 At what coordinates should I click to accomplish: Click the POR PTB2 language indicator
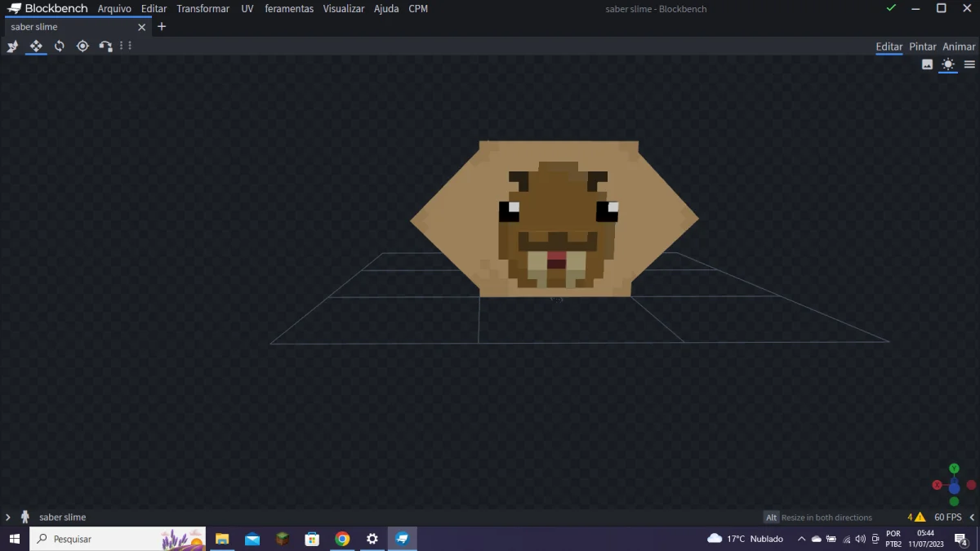[x=893, y=539]
